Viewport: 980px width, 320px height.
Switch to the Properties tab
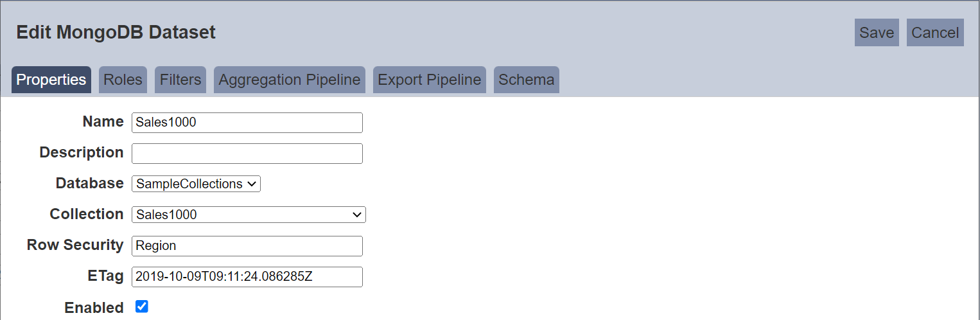coord(51,80)
